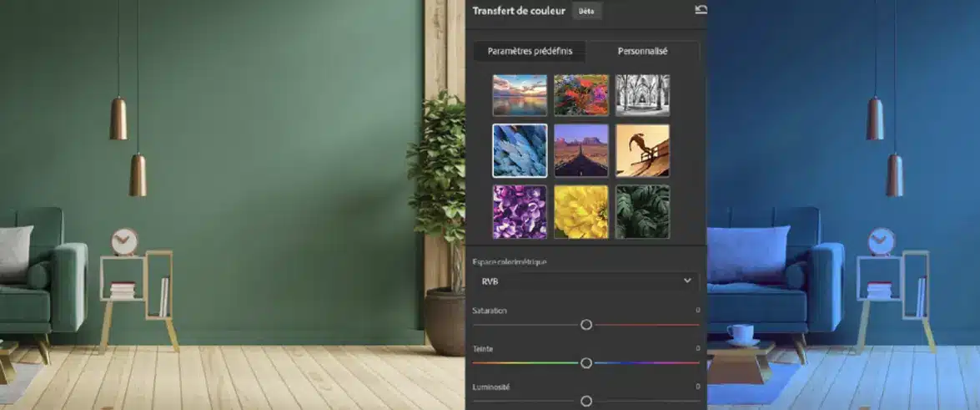980x410 pixels.
Task: Apply the purple flowers preset
Action: tap(520, 212)
